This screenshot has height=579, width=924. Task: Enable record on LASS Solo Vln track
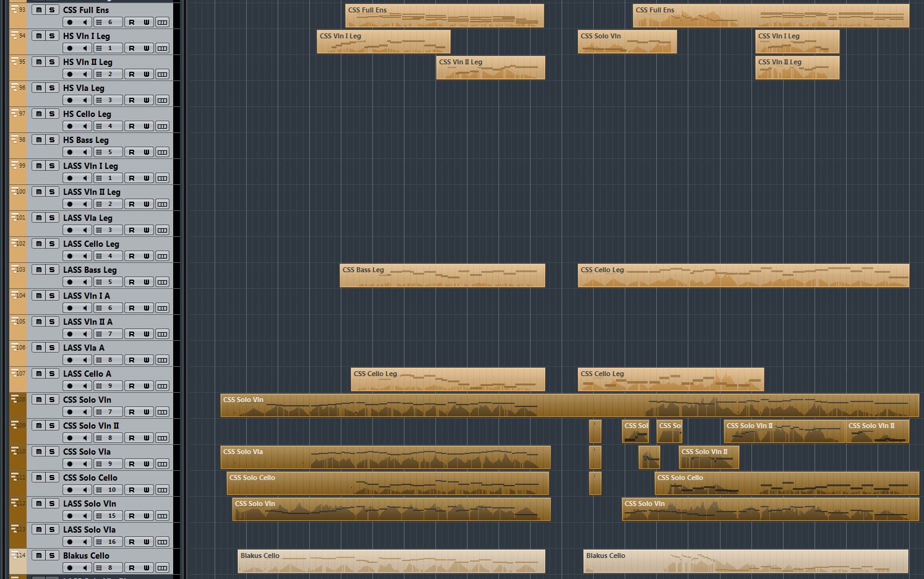tap(70, 516)
